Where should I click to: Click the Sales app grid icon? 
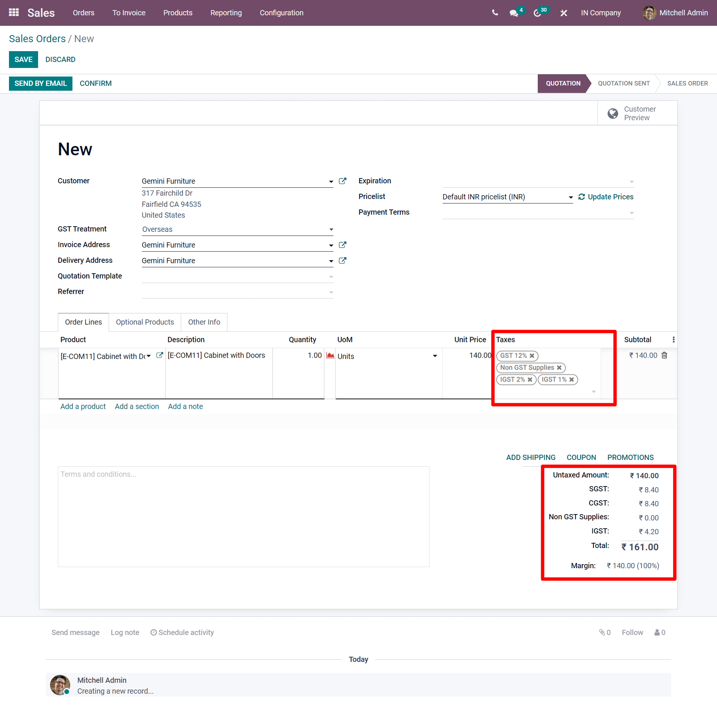pyautogui.click(x=12, y=12)
